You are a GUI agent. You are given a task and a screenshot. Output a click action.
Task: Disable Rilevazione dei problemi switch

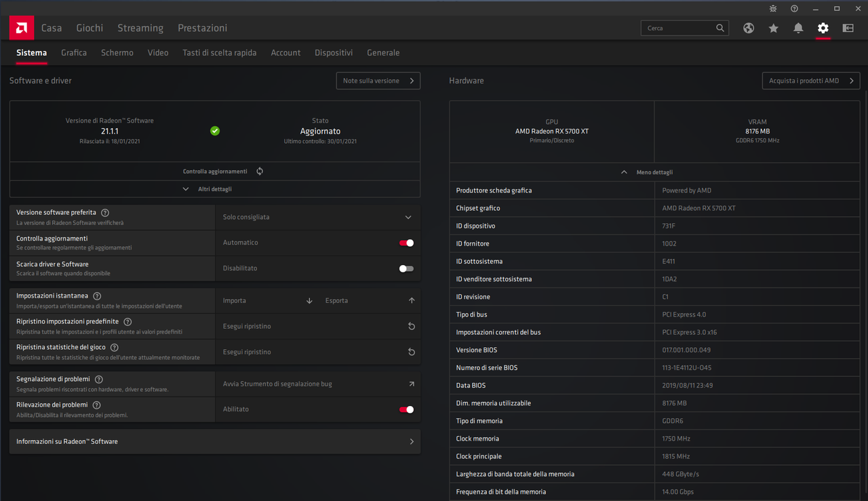pos(406,409)
